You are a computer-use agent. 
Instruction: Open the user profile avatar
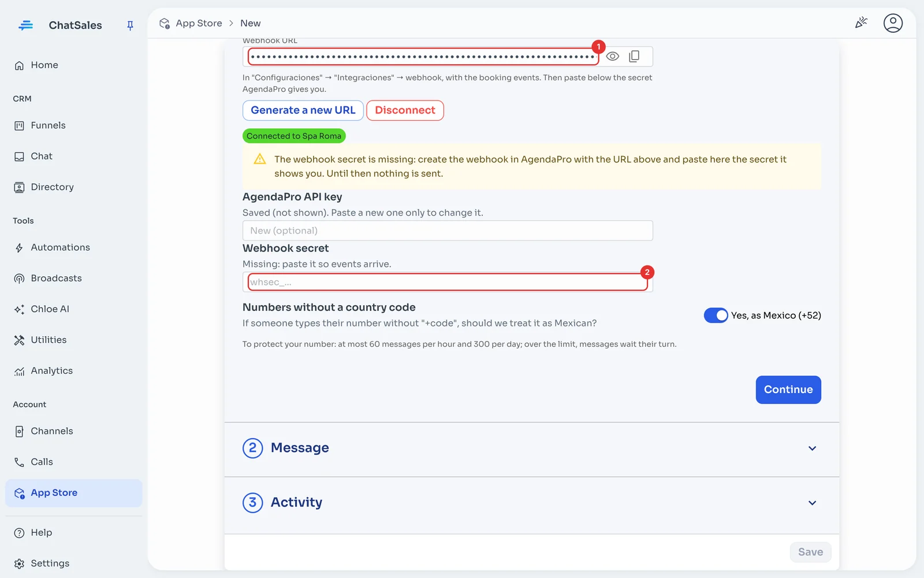tap(893, 23)
